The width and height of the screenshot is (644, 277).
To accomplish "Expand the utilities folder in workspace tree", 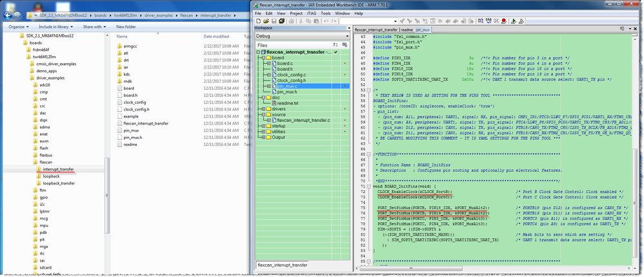I will tap(263, 132).
